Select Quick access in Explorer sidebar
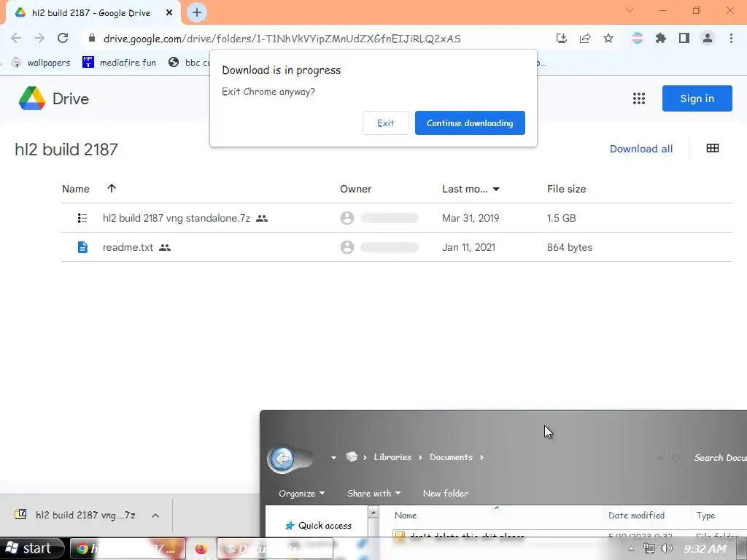Image resolution: width=747 pixels, height=560 pixels. pos(318,525)
